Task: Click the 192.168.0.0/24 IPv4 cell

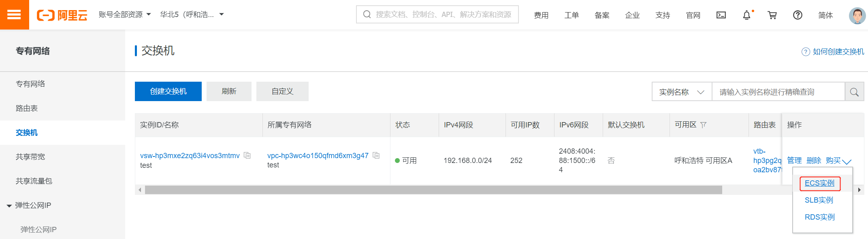Action: (x=467, y=161)
